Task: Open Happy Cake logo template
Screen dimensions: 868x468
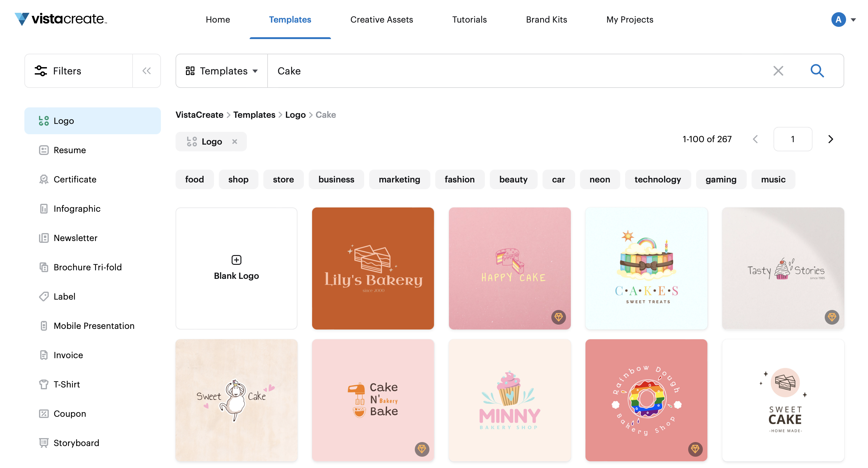Action: pos(510,268)
